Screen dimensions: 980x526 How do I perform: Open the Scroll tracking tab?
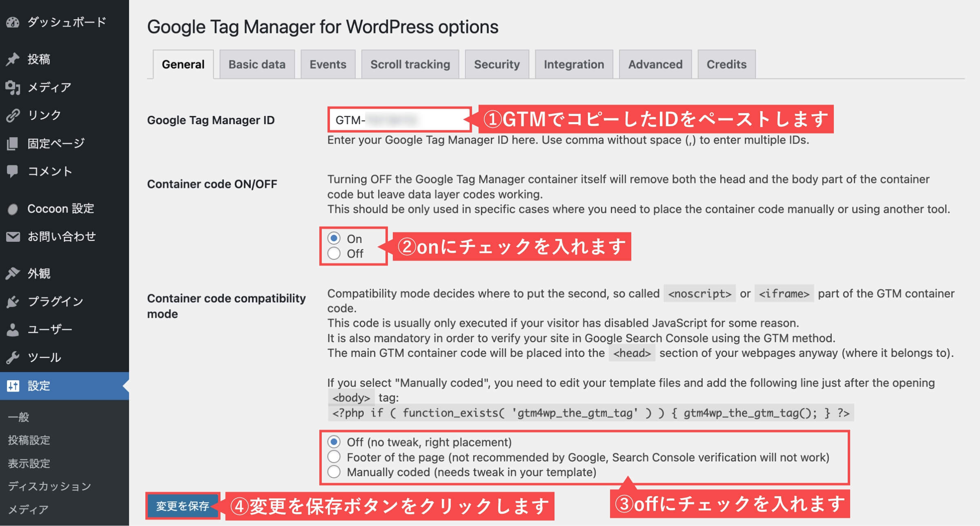click(410, 65)
